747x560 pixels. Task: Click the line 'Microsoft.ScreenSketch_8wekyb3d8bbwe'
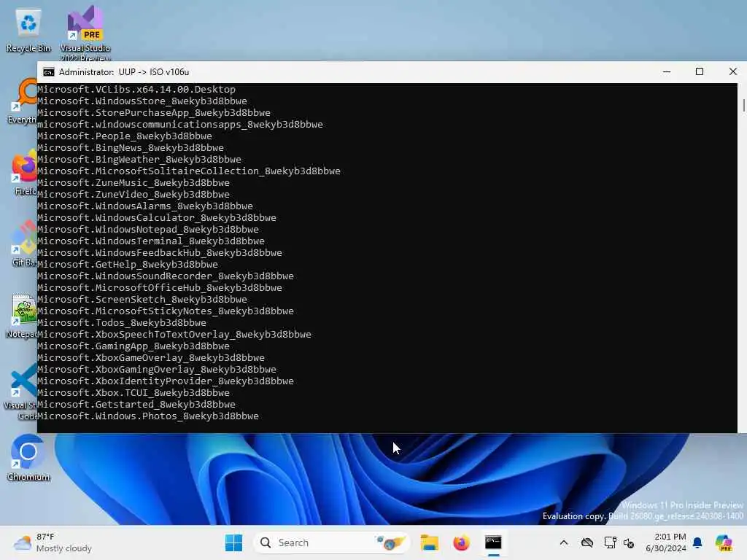(142, 299)
